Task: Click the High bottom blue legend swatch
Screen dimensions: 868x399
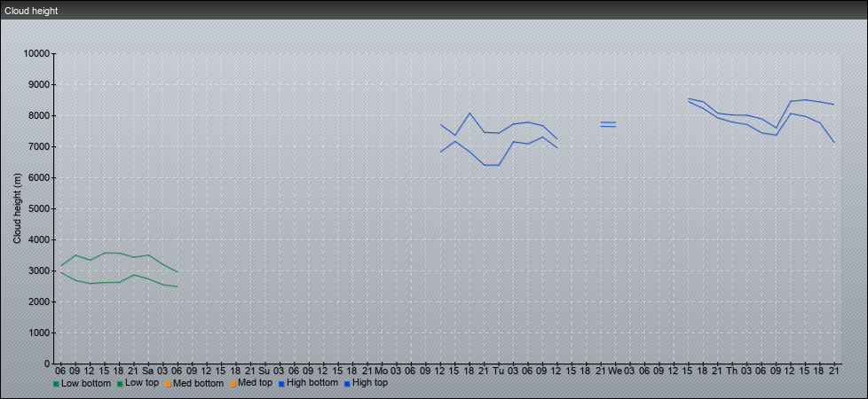Action: [281, 384]
